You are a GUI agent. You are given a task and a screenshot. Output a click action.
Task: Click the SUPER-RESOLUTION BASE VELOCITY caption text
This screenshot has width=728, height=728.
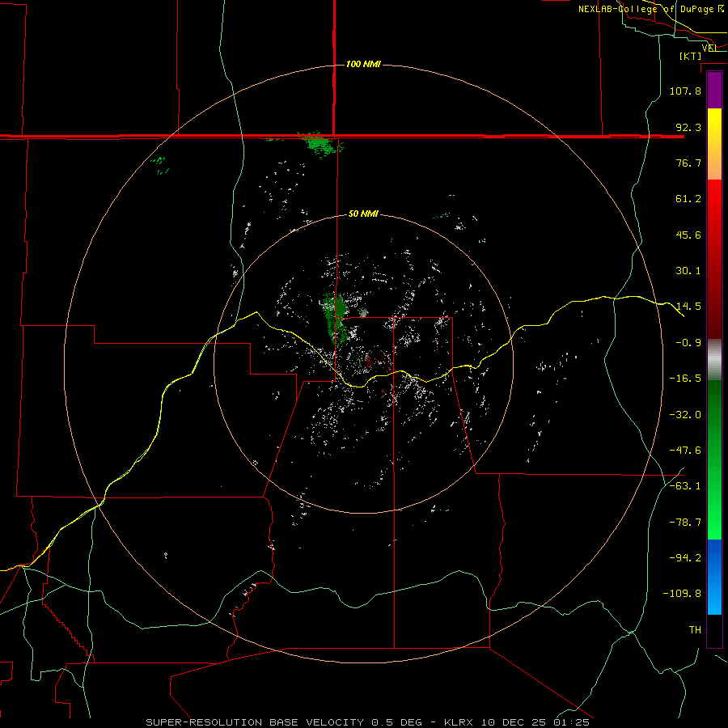255,722
